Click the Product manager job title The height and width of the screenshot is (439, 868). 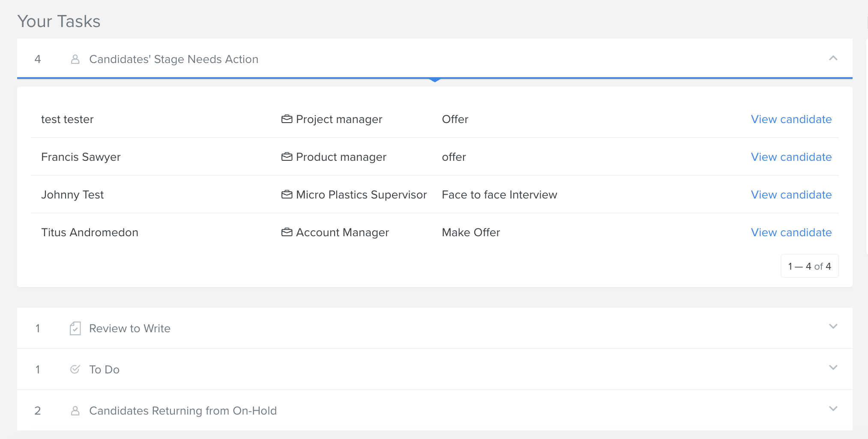341,157
